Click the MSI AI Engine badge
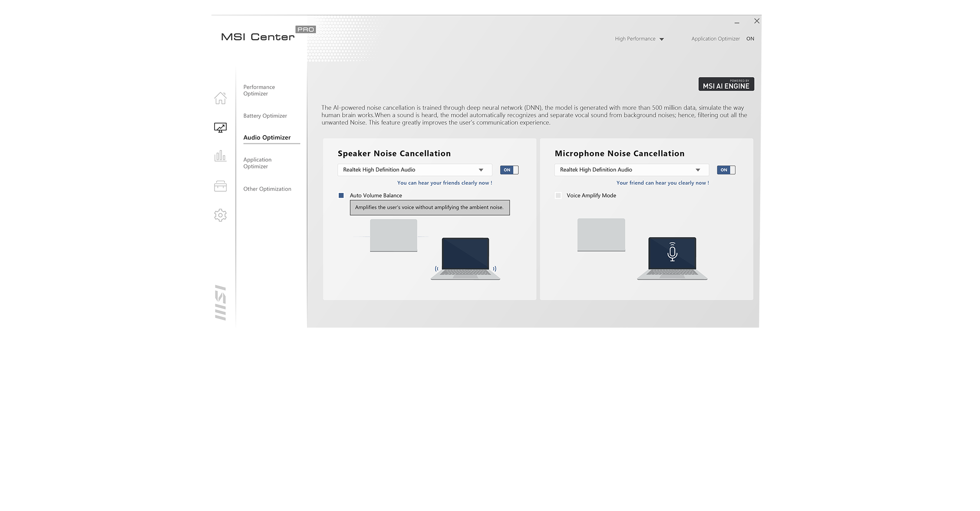 pyautogui.click(x=726, y=84)
